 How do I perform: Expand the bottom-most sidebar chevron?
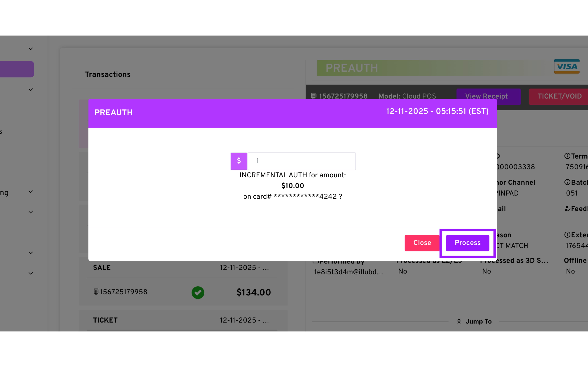point(31,273)
